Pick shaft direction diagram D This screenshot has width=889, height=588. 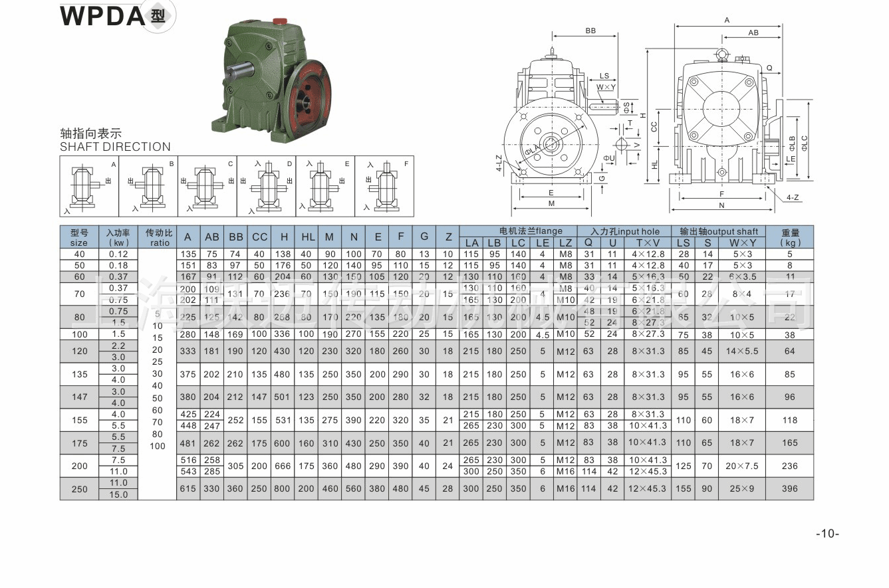point(266,186)
